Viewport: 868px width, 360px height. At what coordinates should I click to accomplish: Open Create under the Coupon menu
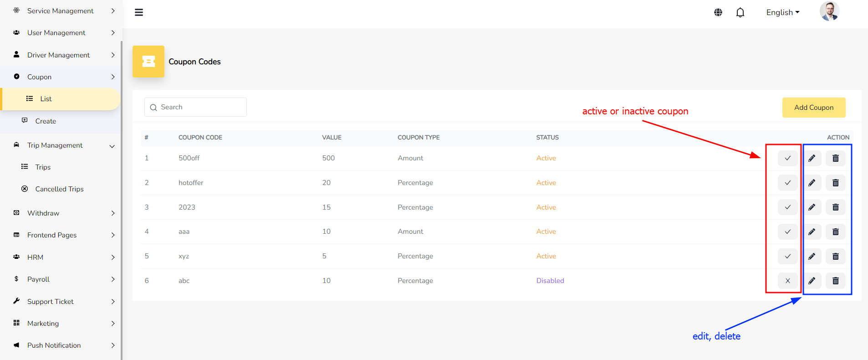click(x=46, y=121)
